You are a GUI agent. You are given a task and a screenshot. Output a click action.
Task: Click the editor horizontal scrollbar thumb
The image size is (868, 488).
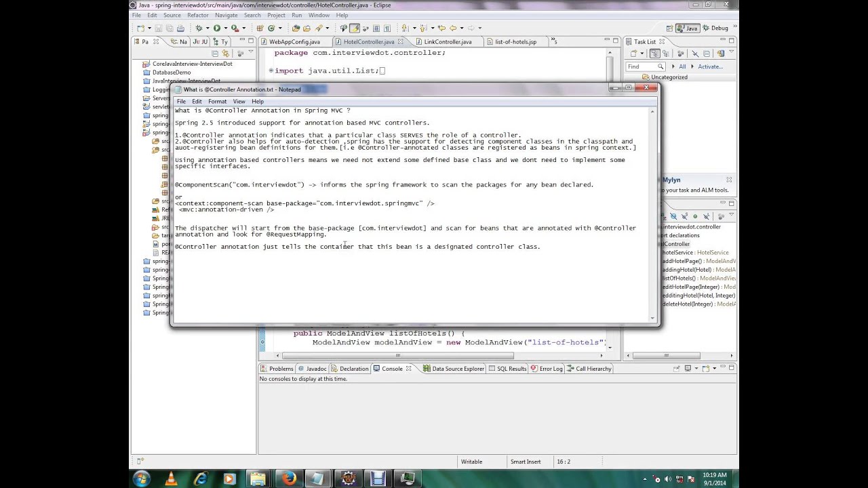point(397,355)
